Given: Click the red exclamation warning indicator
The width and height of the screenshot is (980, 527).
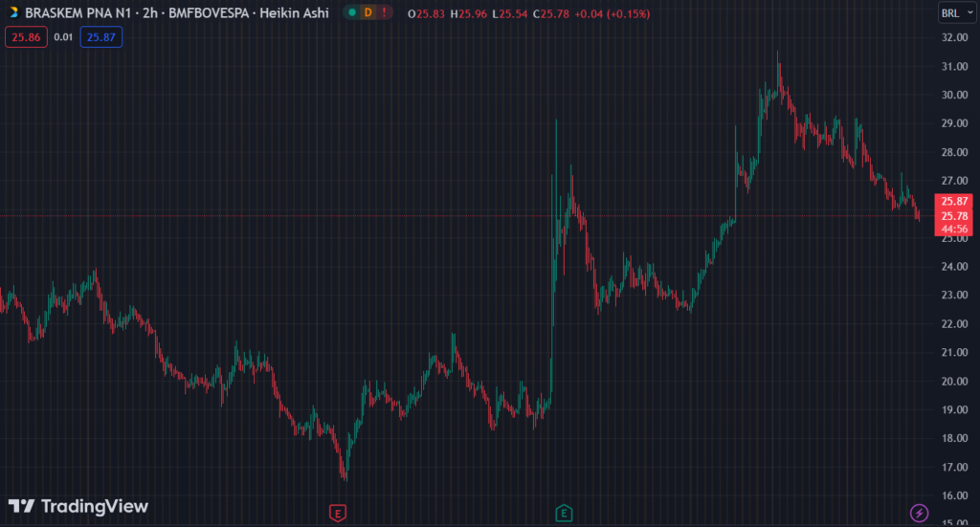Looking at the screenshot, I should 384,12.
